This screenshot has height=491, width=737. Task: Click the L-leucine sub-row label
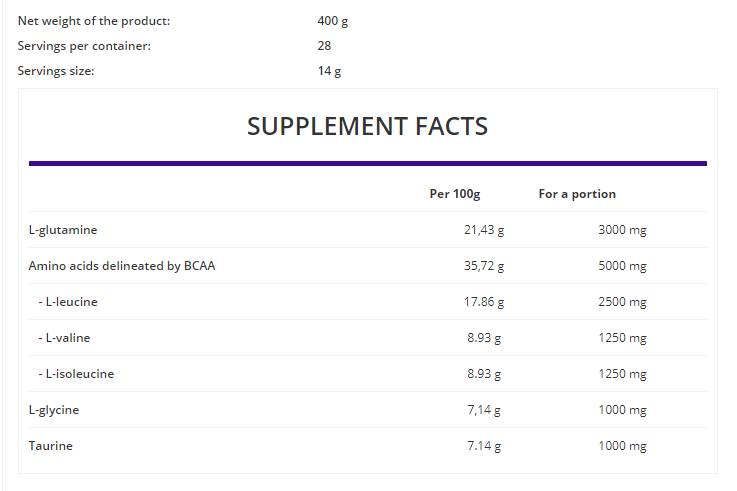(68, 302)
